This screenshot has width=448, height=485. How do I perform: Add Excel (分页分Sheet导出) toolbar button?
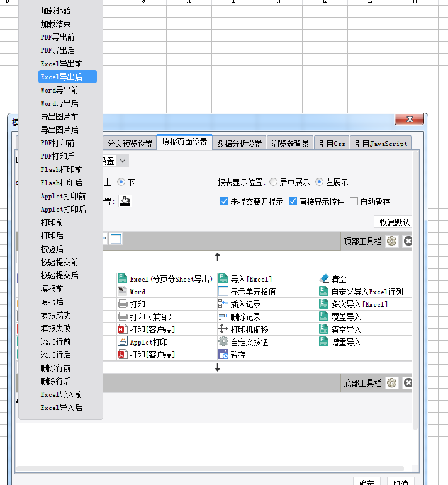tap(165, 279)
